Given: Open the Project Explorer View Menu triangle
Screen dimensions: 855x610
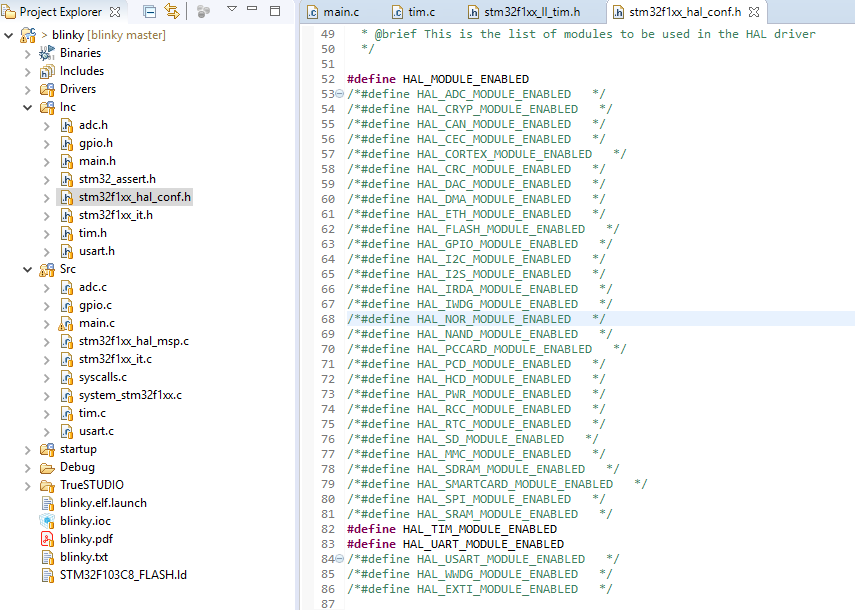Looking at the screenshot, I should (x=231, y=11).
